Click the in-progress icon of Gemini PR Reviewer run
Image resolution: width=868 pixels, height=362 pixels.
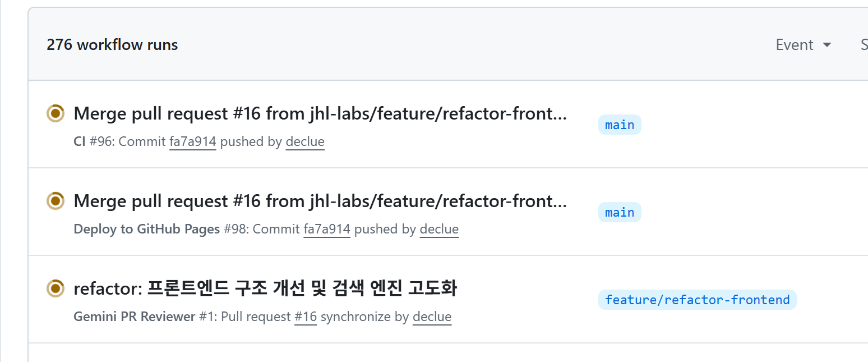[55, 288]
